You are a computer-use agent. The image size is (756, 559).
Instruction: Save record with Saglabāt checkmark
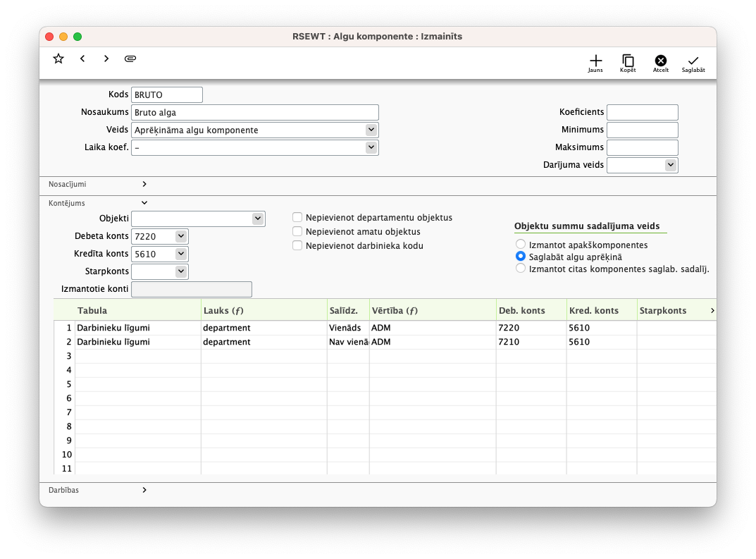693,63
